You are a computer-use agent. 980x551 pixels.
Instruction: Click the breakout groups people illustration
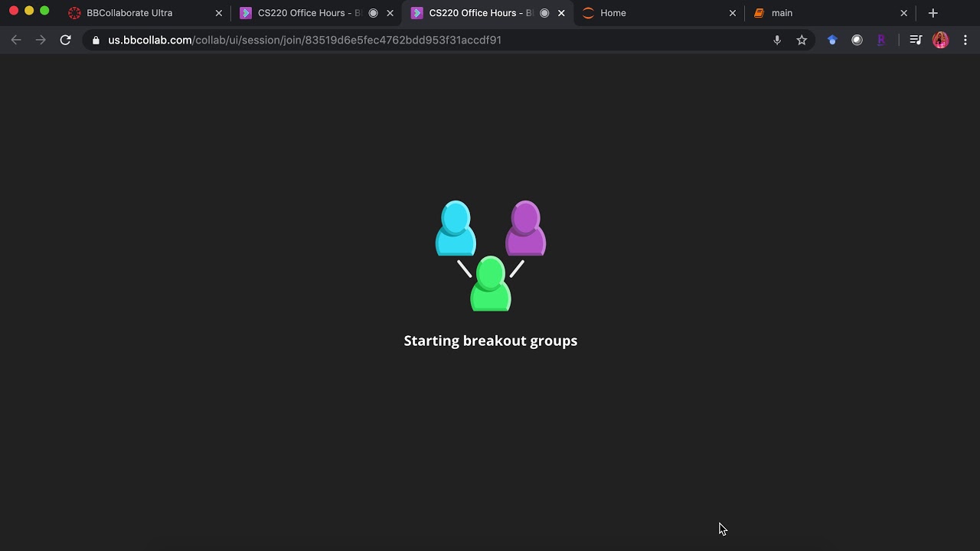point(491,256)
